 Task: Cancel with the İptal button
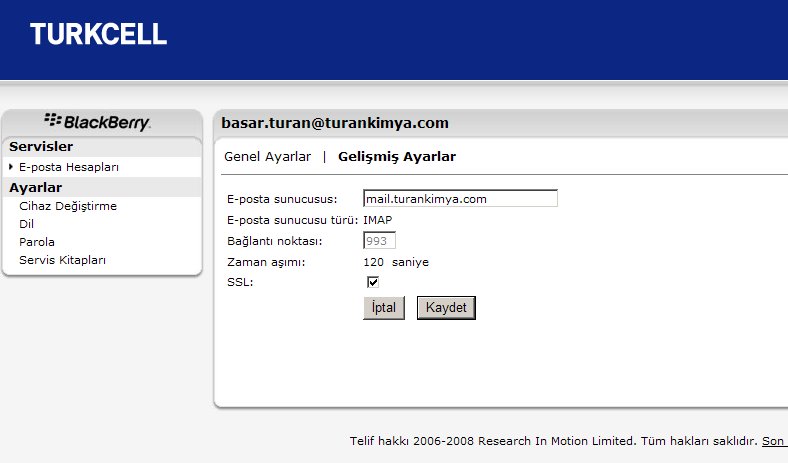click(x=384, y=308)
